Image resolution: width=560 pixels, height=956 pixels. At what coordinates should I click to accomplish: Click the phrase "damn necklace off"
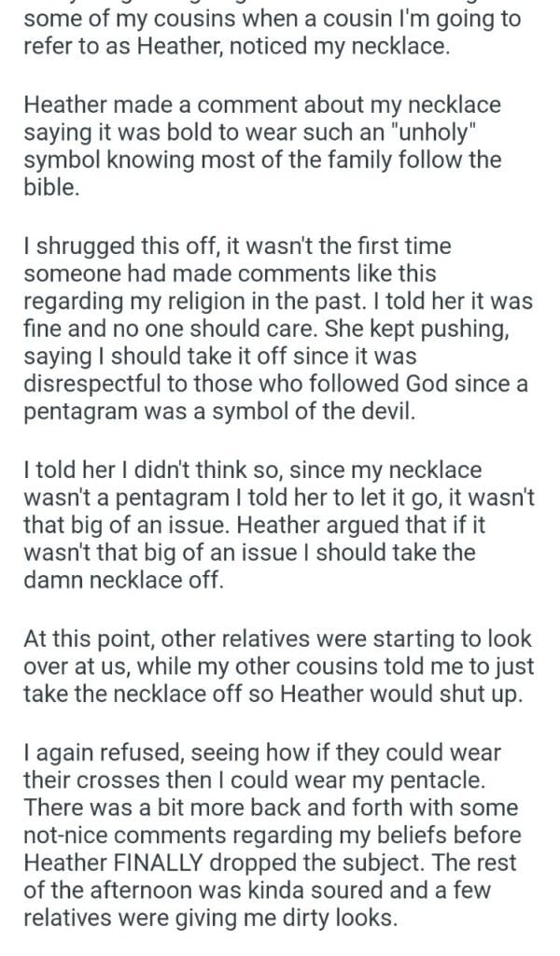123,579
